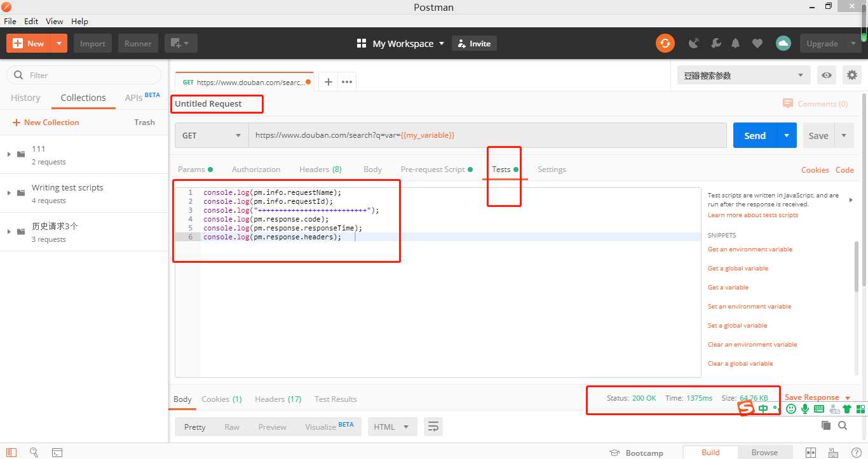
Task: Click the blue Send button
Action: [755, 135]
